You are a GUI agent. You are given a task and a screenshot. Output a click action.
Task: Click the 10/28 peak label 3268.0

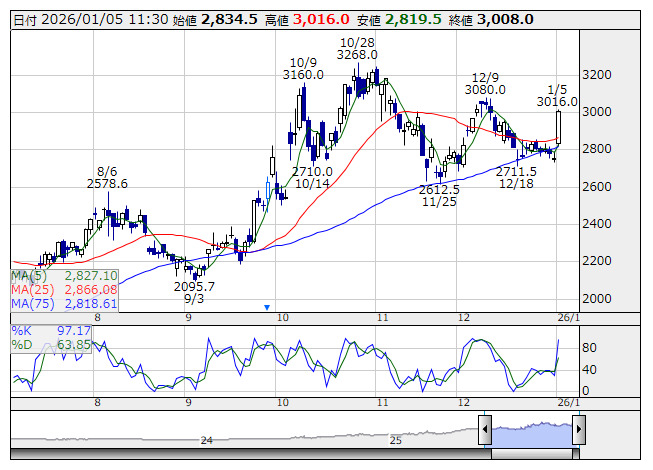click(x=357, y=55)
